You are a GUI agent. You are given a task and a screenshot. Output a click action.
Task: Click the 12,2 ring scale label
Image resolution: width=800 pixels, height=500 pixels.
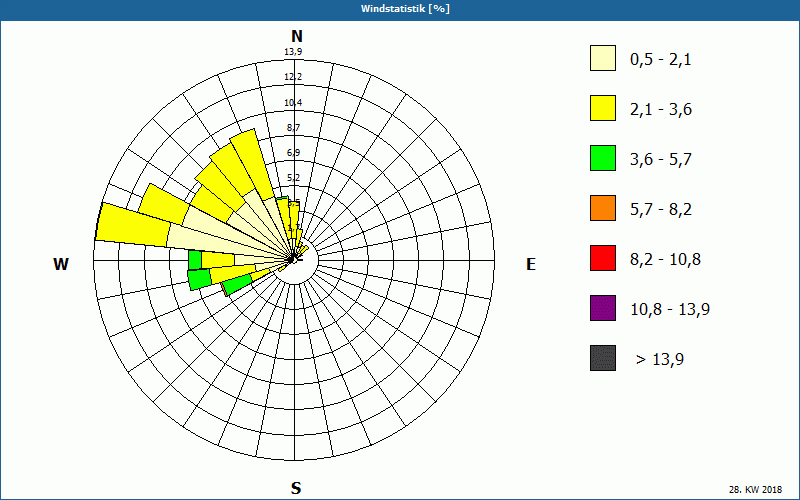[293, 77]
